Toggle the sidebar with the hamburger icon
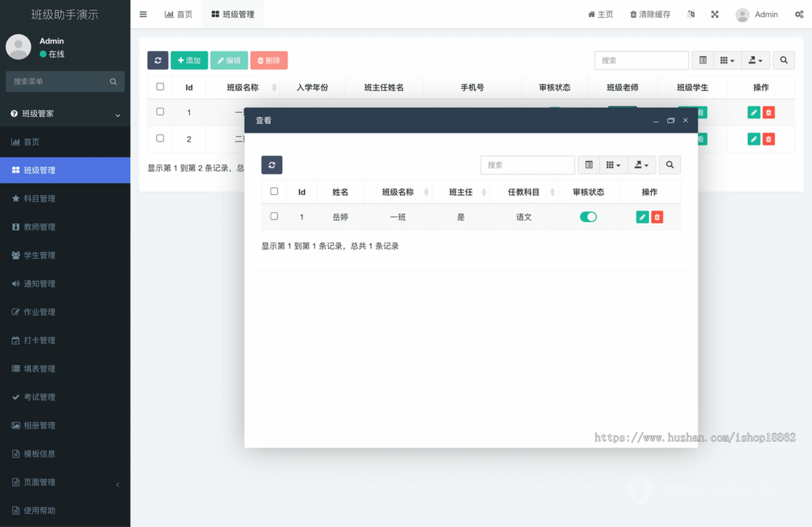The height and width of the screenshot is (527, 812). (x=143, y=14)
